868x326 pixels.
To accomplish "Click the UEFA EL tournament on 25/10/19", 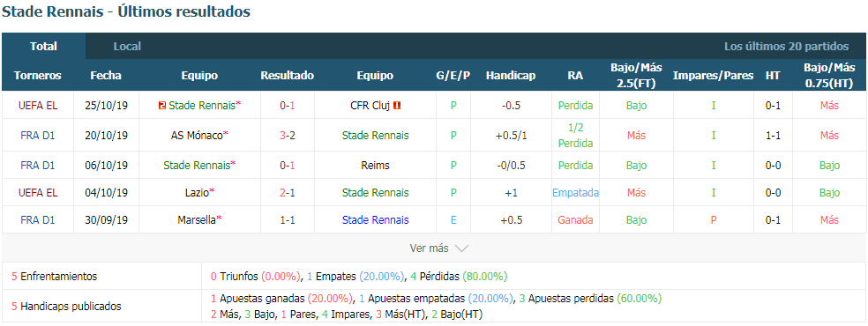I will click(x=38, y=106).
